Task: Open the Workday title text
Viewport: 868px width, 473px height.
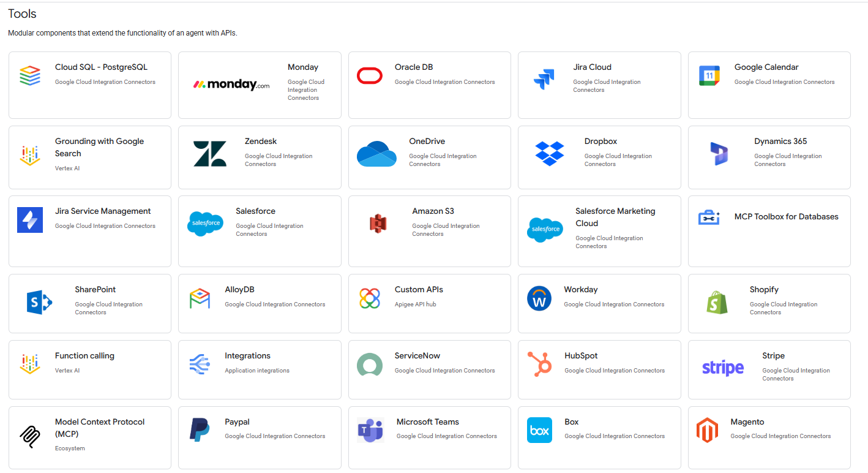Action: pyautogui.click(x=581, y=290)
